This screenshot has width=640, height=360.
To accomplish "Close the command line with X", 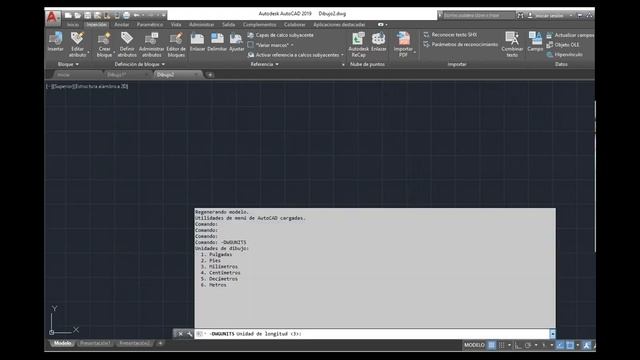I will pyautogui.click(x=180, y=334).
